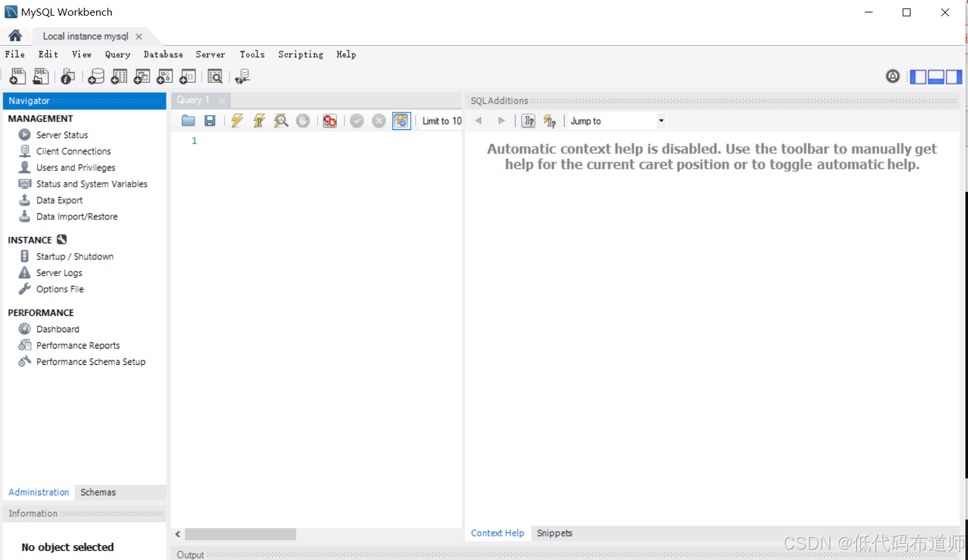Open the Jump to dropdown
This screenshot has height=560, width=968.
tap(617, 121)
